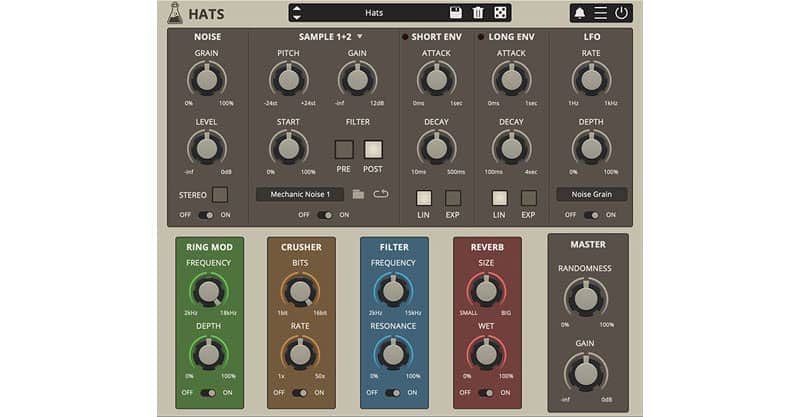Viewport: 800px width, 417px height.
Task: Open notifications with the bell icon
Action: point(580,13)
